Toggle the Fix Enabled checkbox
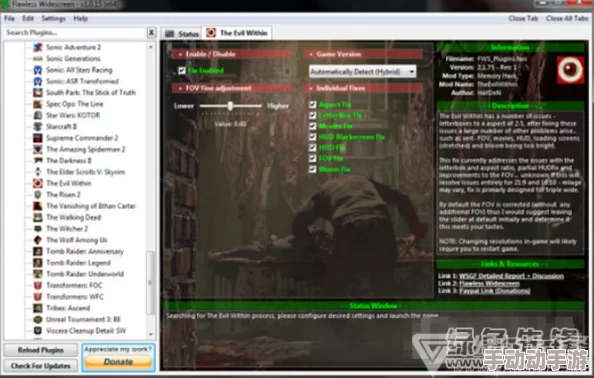 (x=182, y=70)
